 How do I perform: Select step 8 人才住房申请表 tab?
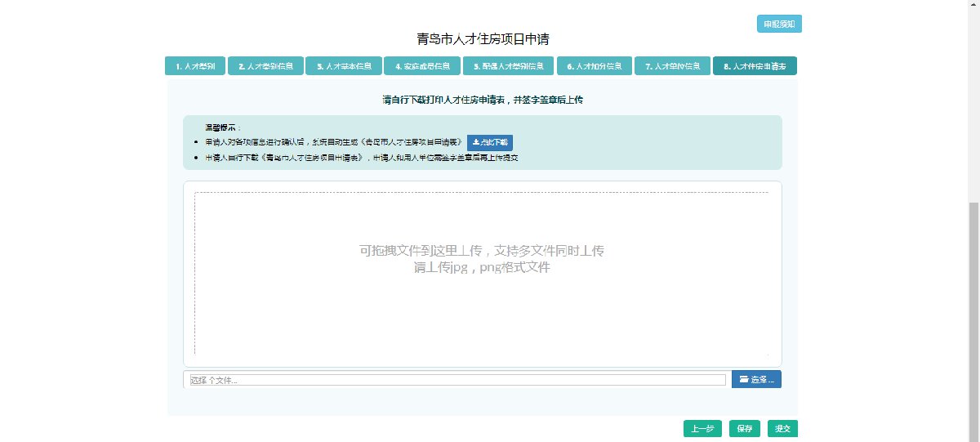755,66
